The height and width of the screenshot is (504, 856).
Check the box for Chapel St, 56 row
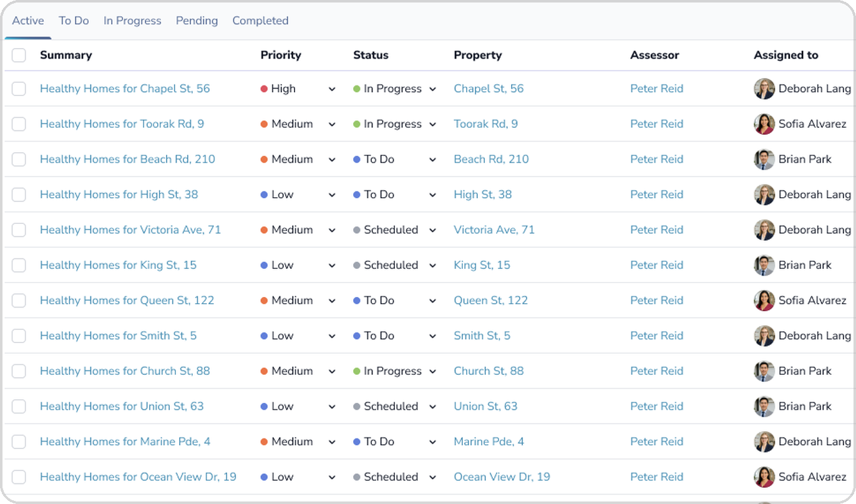(x=19, y=89)
